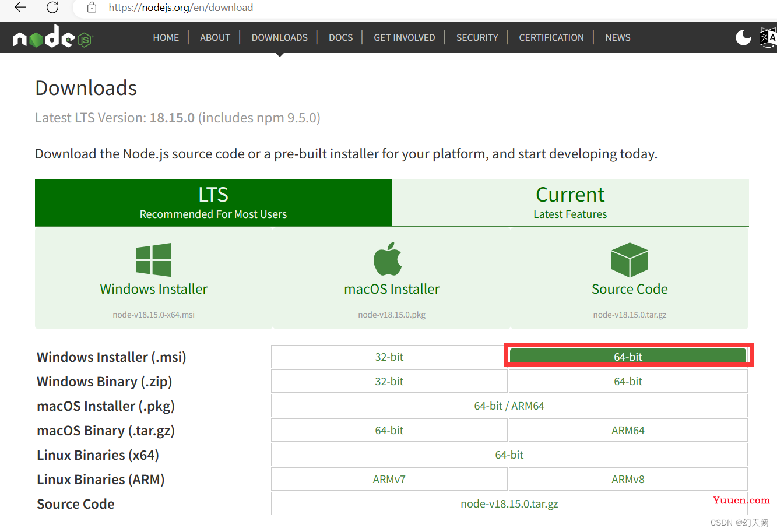Click the browser address bar URL
Screen dimensions: 777x532
point(181,8)
